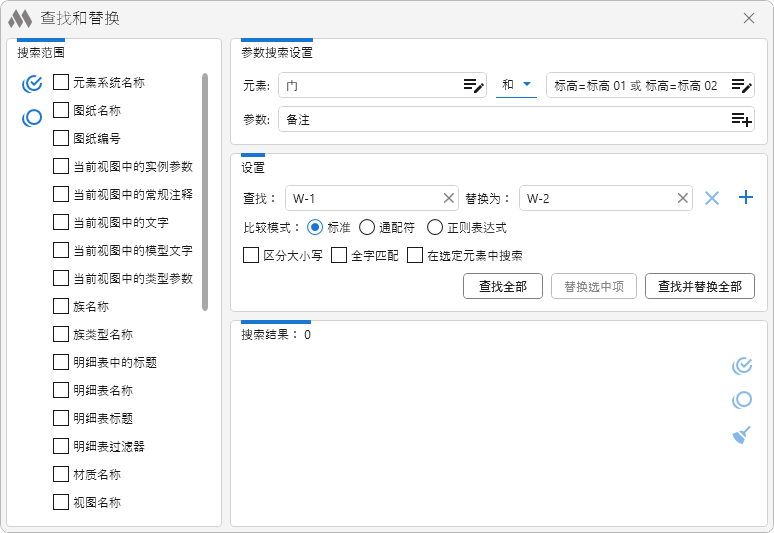The width and height of the screenshot is (774, 533).
Task: Clear the W-1 find field with X
Action: (x=449, y=198)
